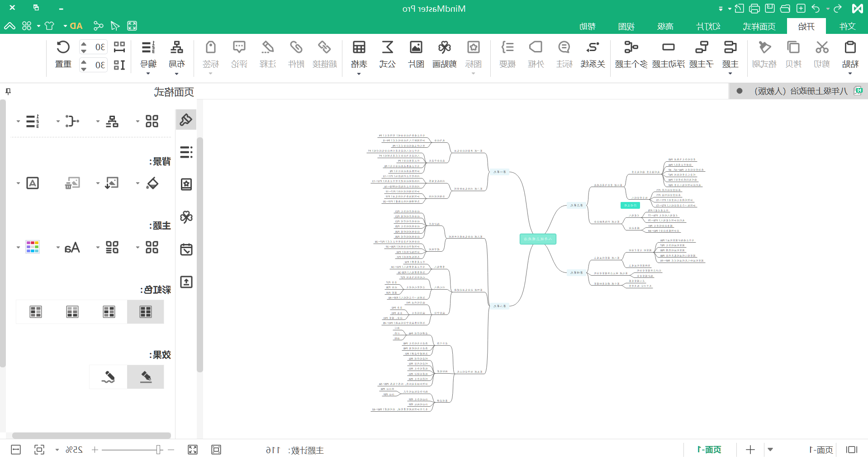Image resolution: width=868 pixels, height=460 pixels.
Task: Toggle the side panel icon in status bar
Action: pos(16,450)
